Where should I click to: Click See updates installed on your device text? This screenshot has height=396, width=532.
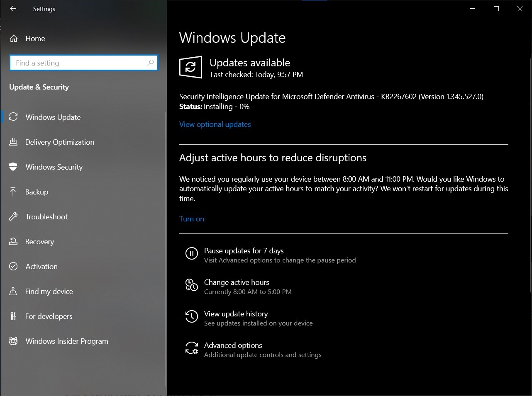[259, 323]
